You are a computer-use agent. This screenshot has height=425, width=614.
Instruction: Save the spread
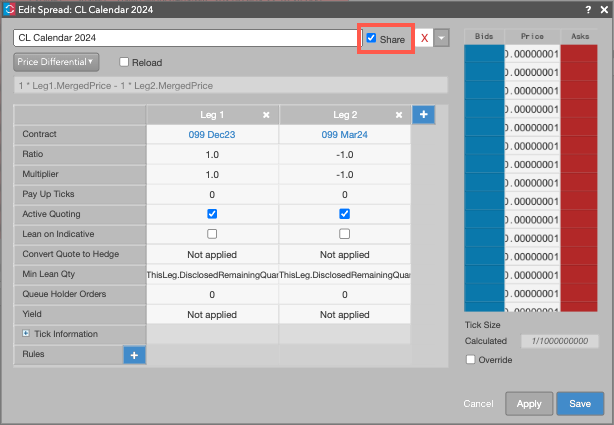click(580, 403)
